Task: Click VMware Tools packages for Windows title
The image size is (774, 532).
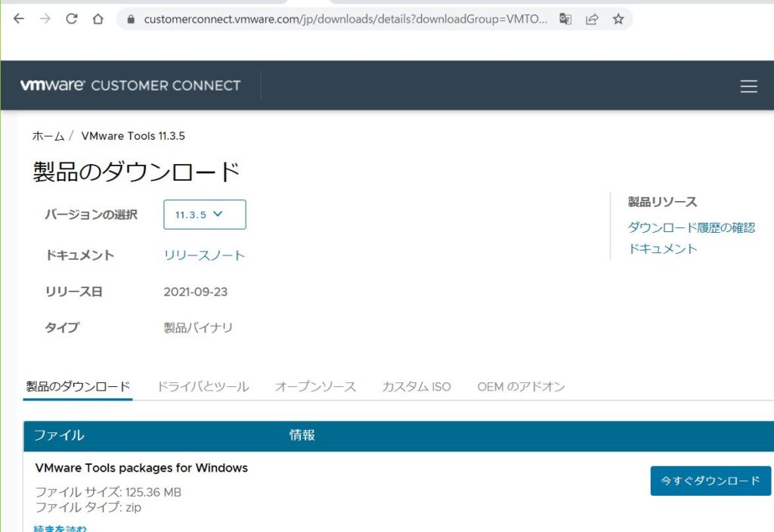Action: click(141, 468)
